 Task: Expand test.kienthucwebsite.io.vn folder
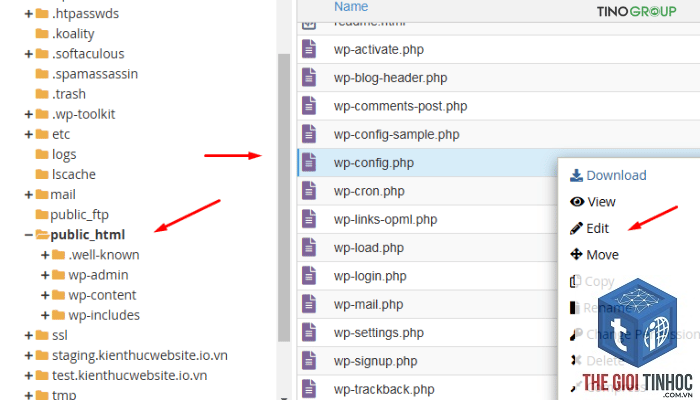click(x=29, y=375)
